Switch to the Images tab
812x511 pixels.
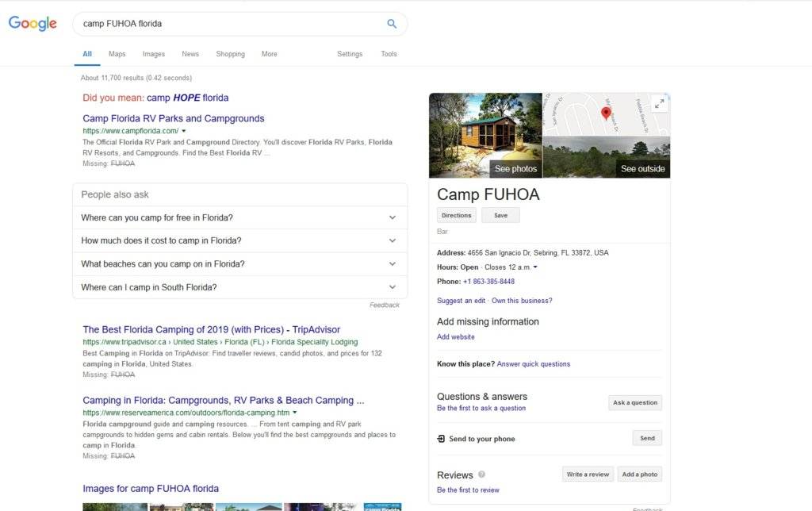pos(154,54)
